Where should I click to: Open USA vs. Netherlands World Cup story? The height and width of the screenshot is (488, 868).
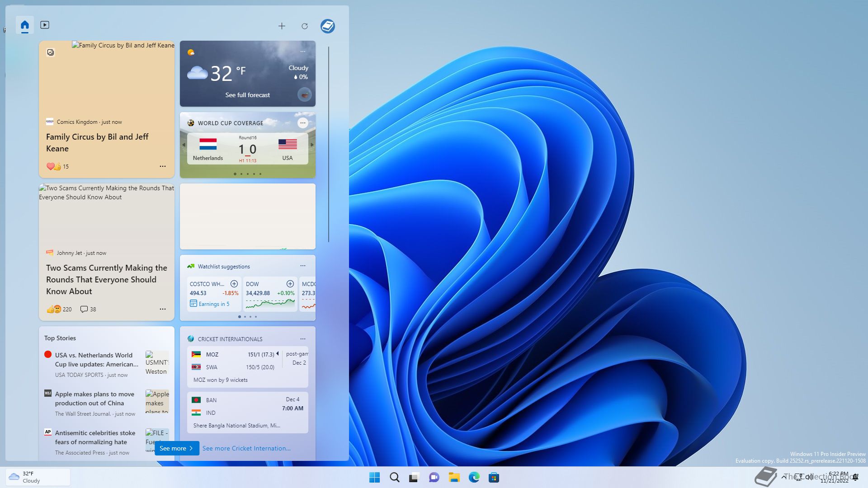[x=97, y=360]
